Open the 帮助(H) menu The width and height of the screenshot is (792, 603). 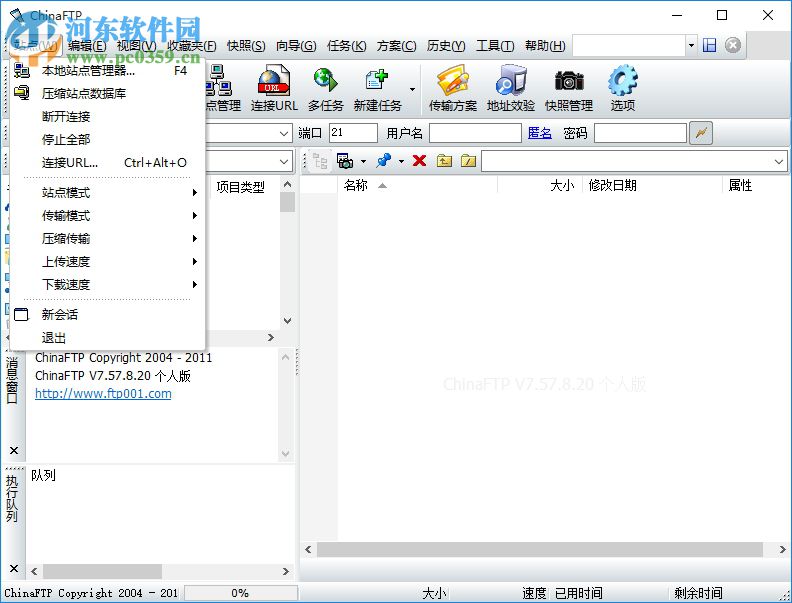coord(545,46)
